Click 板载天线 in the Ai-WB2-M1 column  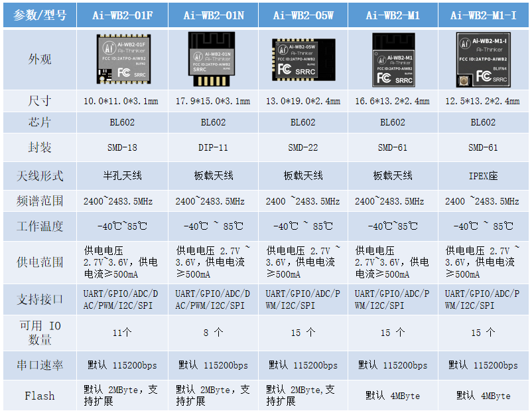click(393, 175)
